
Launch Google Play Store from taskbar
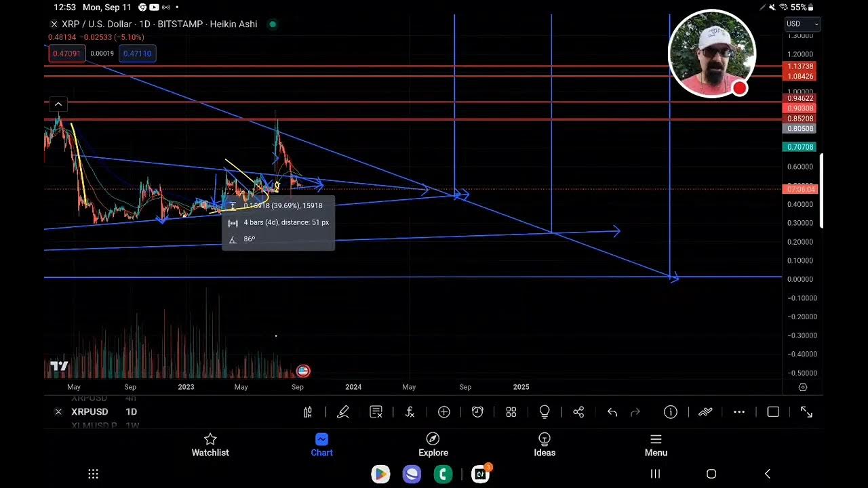[380, 474]
